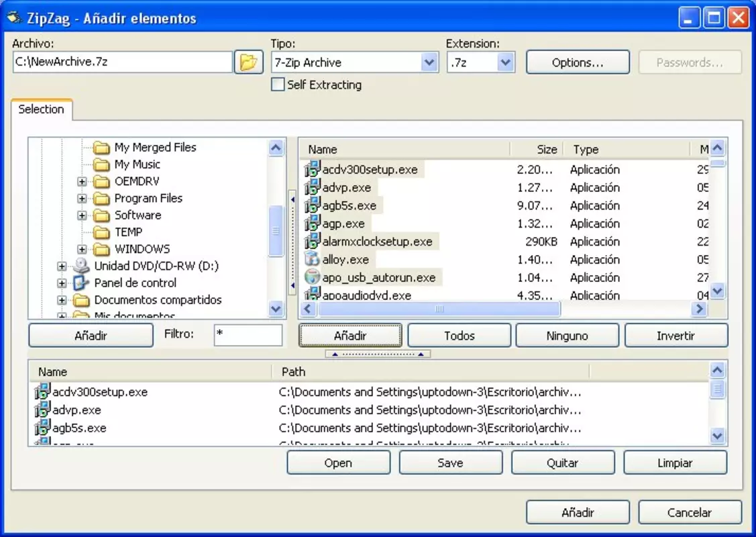Screen dimensions: 756x537
Task: Click advp.exe icon in the added items list
Action: pyautogui.click(x=42, y=409)
